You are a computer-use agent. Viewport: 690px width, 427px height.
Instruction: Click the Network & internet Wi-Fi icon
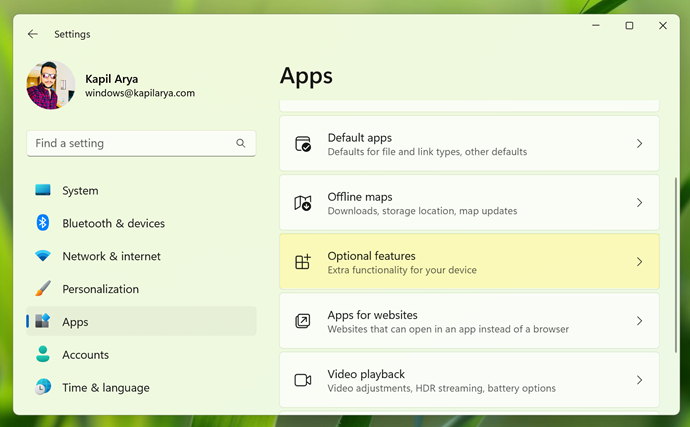[43, 256]
